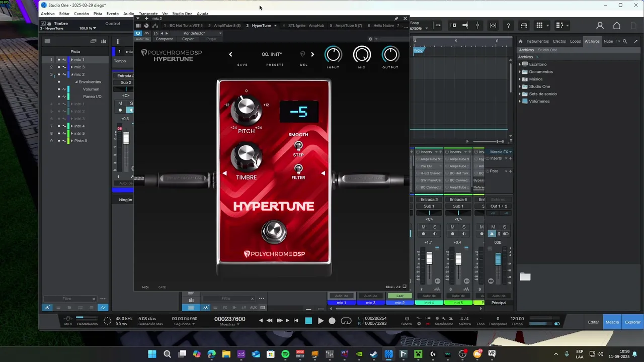Switch to Efectos browser tab

coord(559,41)
